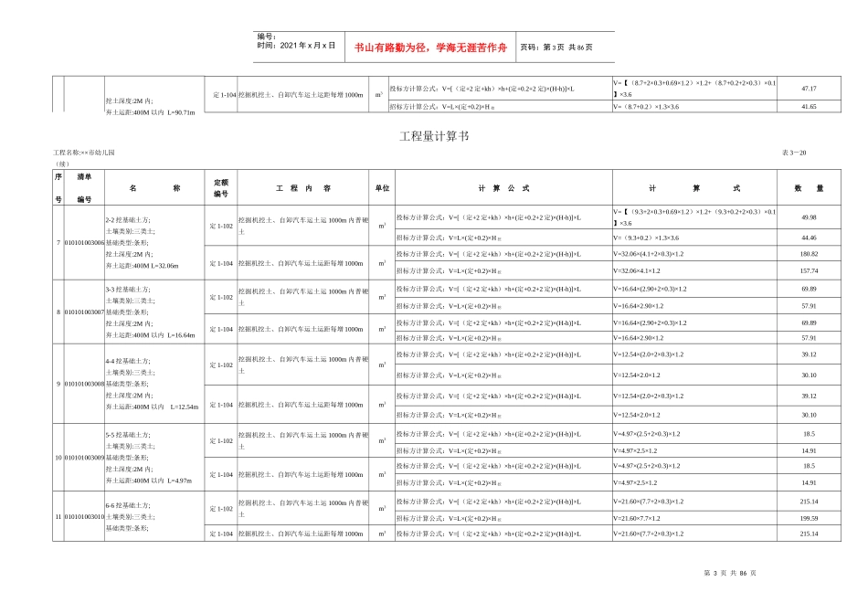Select the title 工程量计算书
Image resolution: width=868 pixels, height=613 pixels.
tap(434, 136)
